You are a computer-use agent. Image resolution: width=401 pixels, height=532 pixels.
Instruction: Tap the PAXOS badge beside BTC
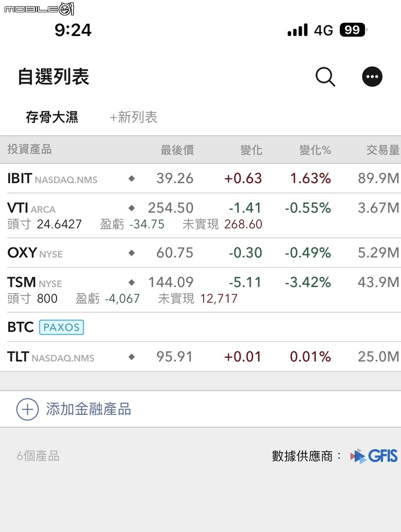[x=62, y=327]
